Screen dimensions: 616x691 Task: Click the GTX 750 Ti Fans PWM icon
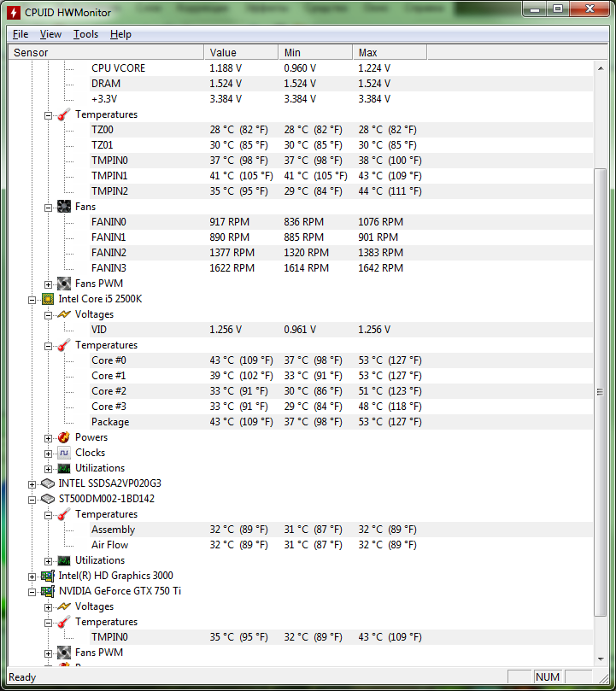click(x=64, y=653)
